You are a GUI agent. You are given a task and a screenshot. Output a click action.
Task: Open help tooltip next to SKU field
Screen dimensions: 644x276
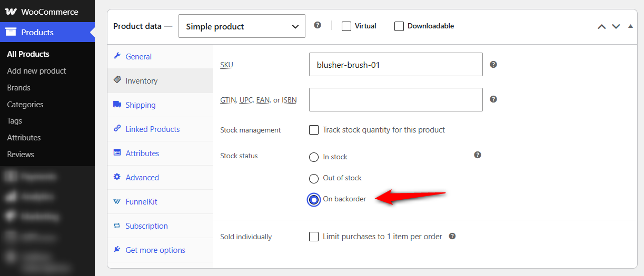coord(493,65)
